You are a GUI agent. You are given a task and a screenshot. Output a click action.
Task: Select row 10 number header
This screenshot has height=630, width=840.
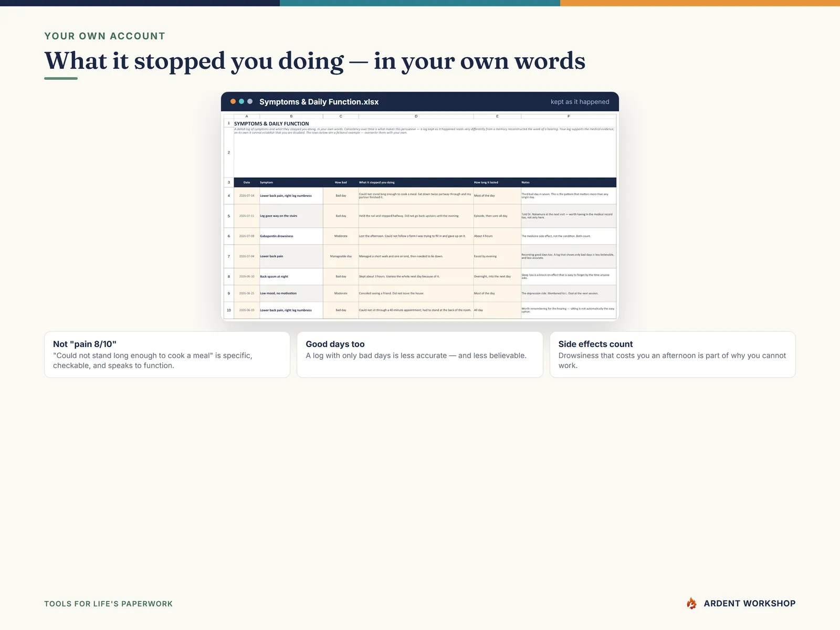coord(229,310)
